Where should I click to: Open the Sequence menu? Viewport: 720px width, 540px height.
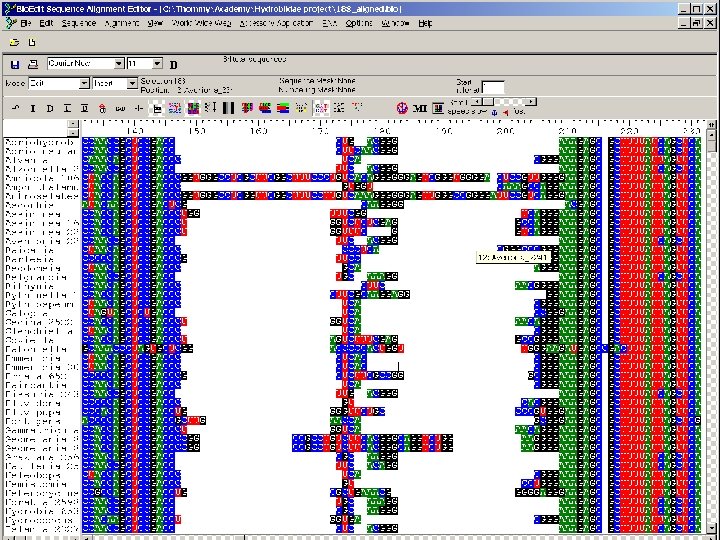pyautogui.click(x=79, y=23)
